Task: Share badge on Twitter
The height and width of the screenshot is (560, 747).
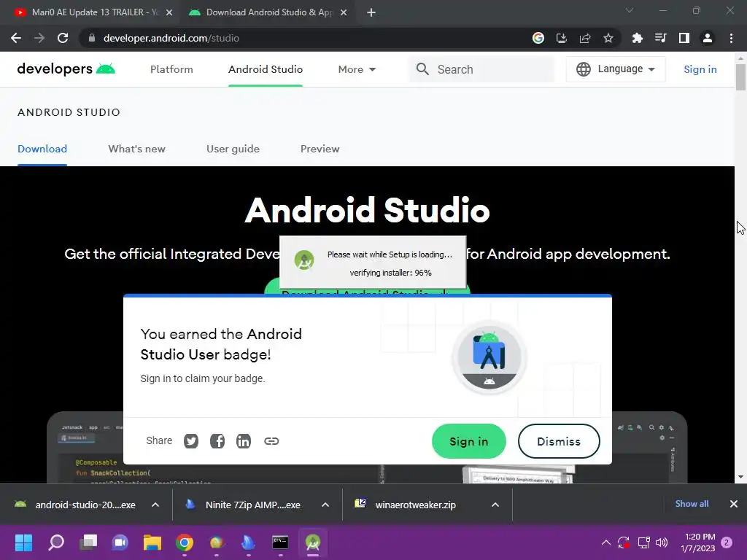Action: (191, 441)
